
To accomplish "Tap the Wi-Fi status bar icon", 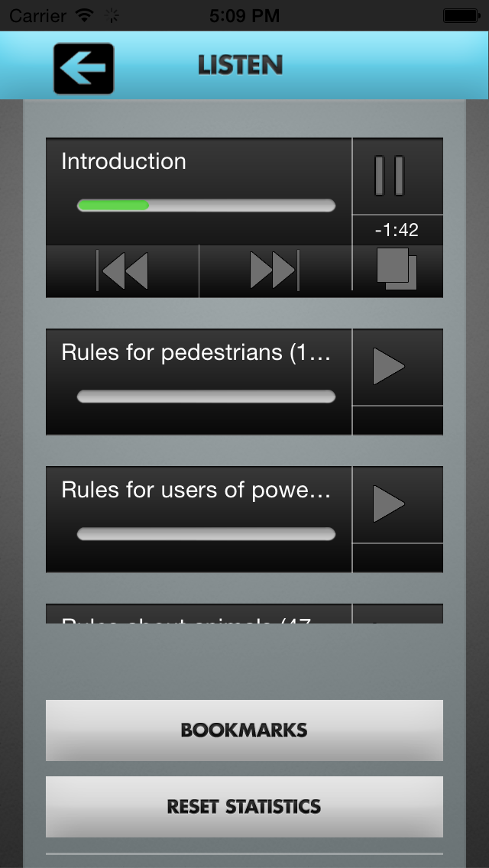I will tap(85, 15).
